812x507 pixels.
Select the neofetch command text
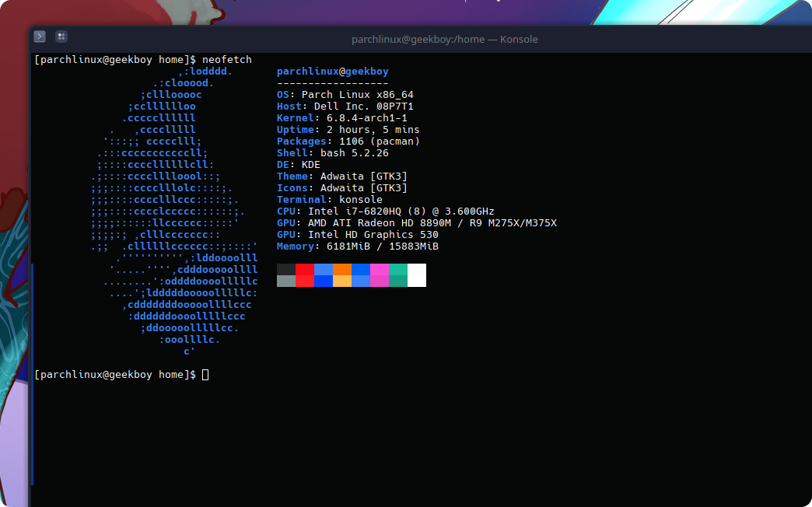(x=226, y=58)
